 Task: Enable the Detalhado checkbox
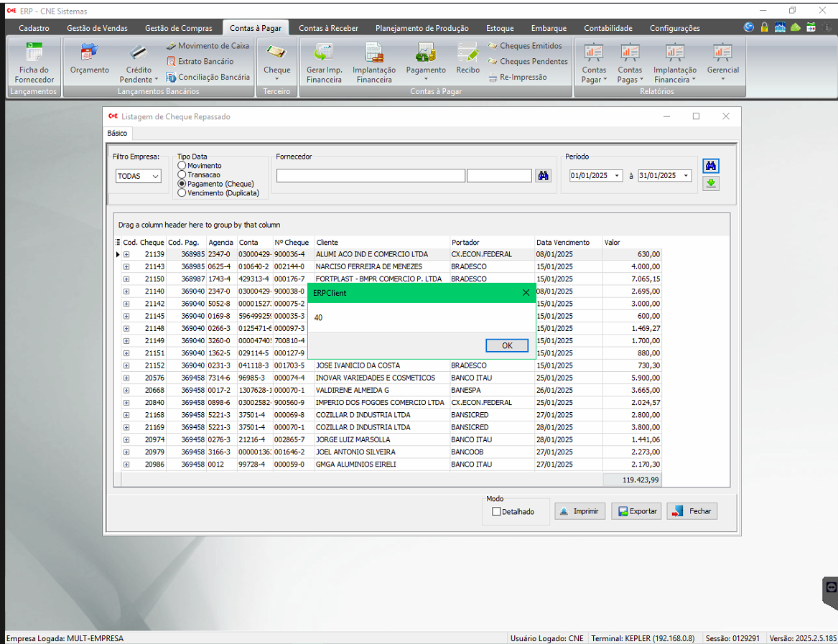pyautogui.click(x=496, y=512)
